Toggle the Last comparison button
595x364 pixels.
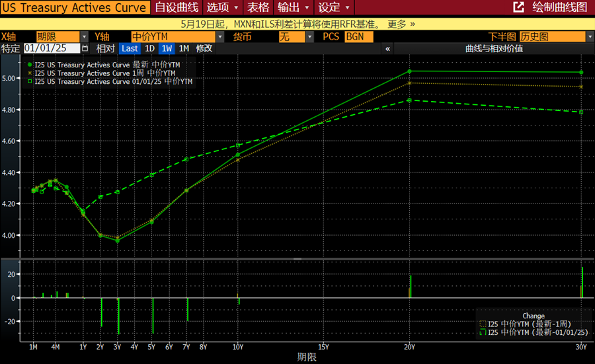130,48
